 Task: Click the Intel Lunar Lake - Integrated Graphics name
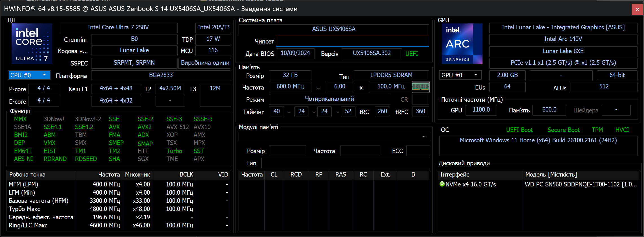(x=563, y=27)
